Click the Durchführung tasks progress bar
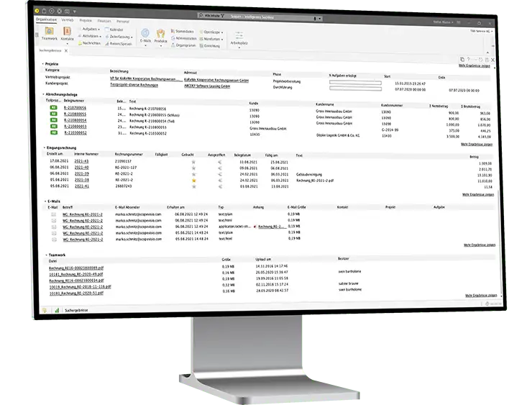Screen dimensions: 532x405 (356, 88)
